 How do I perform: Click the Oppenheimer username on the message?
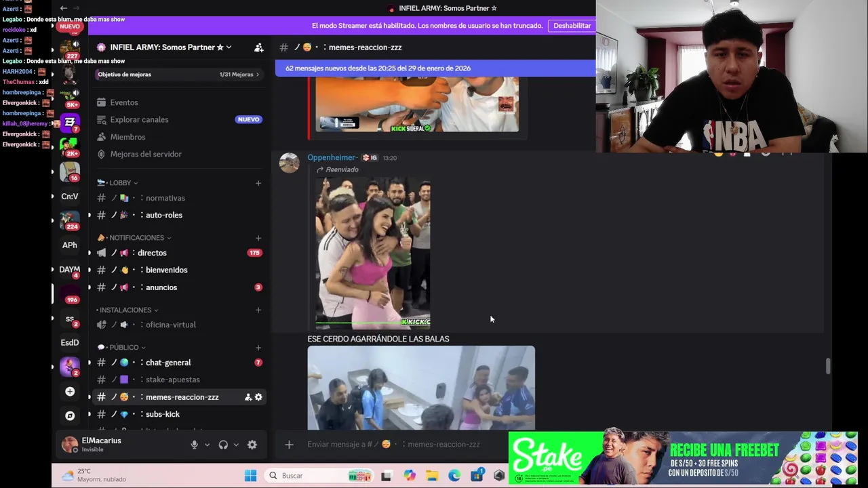[x=332, y=158]
